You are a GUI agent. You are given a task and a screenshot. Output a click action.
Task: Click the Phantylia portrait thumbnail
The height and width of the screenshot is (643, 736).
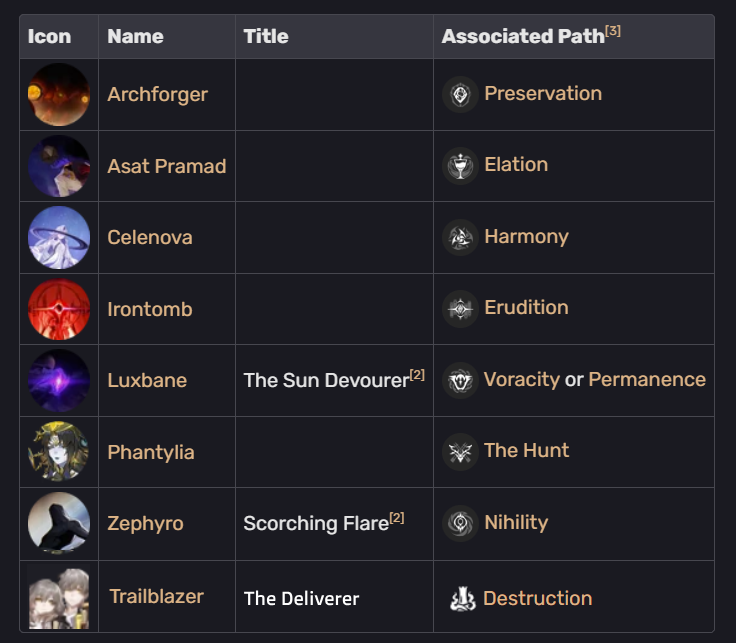[59, 452]
